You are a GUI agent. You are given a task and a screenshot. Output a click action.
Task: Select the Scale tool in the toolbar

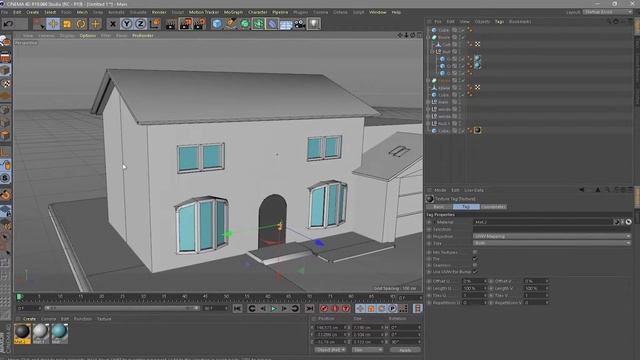(x=67, y=24)
